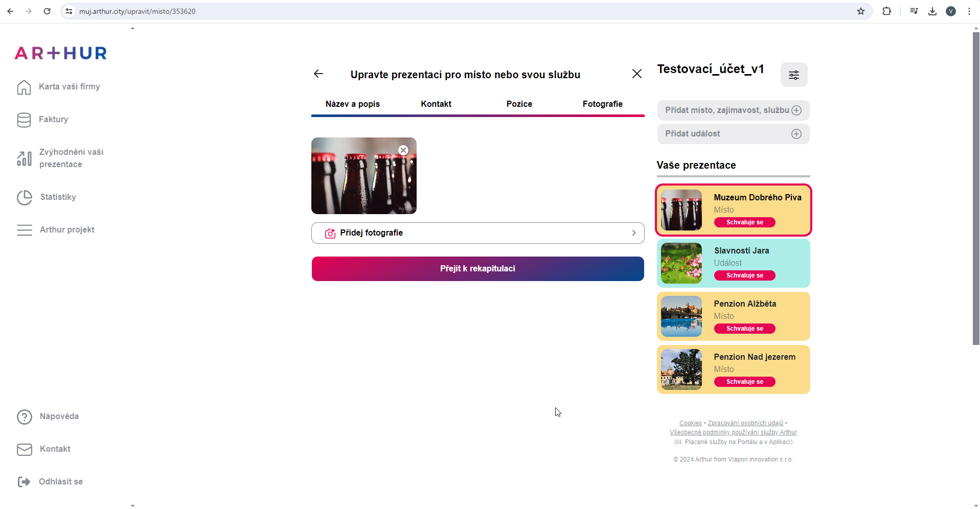Switch to the Kontakt tab
Image resolution: width=980 pixels, height=509 pixels.
[436, 104]
